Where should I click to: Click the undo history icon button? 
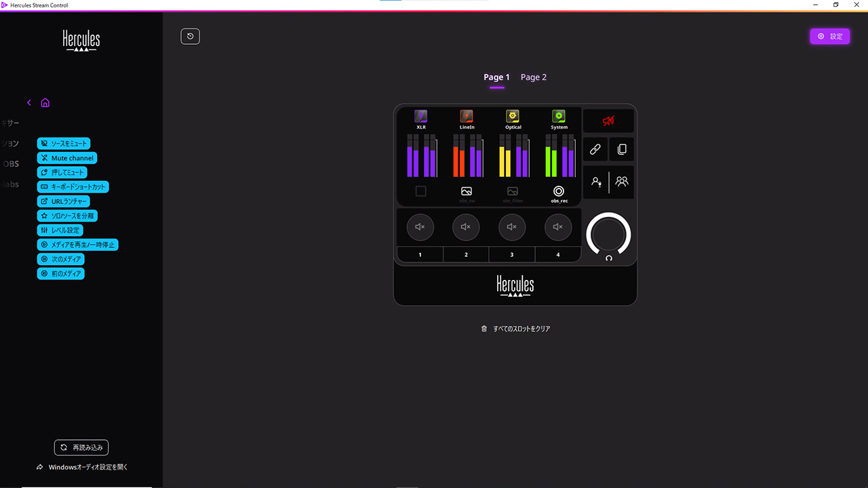190,37
